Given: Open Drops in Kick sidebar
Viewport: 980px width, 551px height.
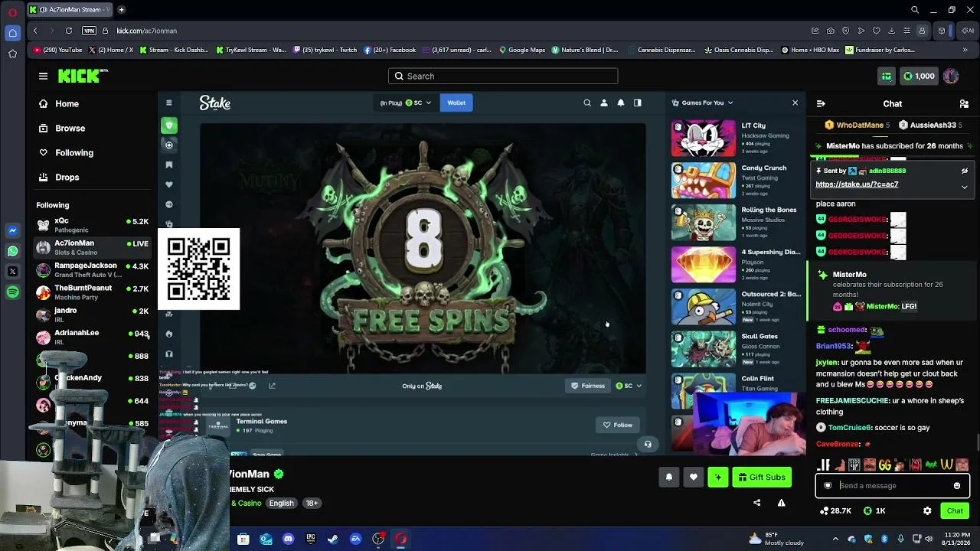Looking at the screenshot, I should click(x=67, y=177).
